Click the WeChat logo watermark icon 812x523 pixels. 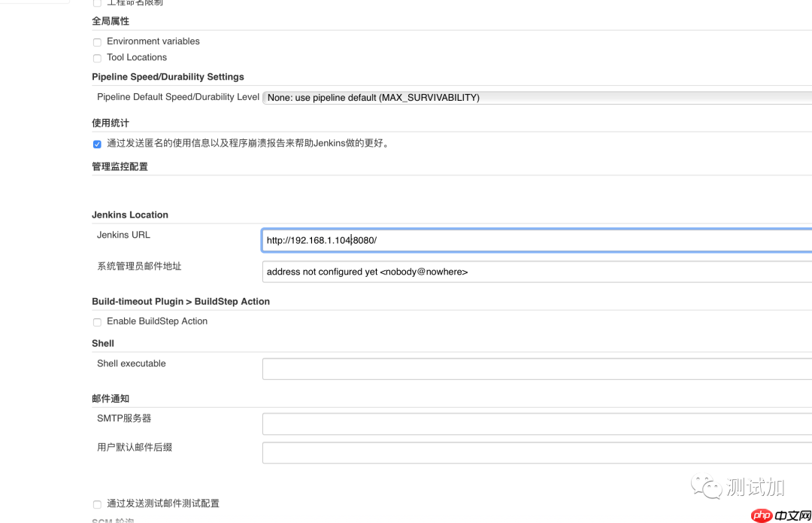click(x=707, y=487)
